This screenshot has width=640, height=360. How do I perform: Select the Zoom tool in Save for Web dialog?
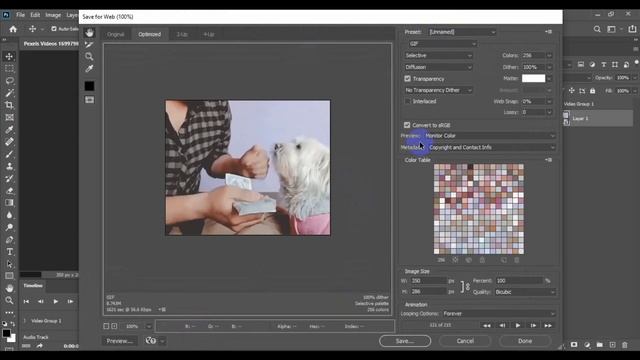pyautogui.click(x=89, y=56)
